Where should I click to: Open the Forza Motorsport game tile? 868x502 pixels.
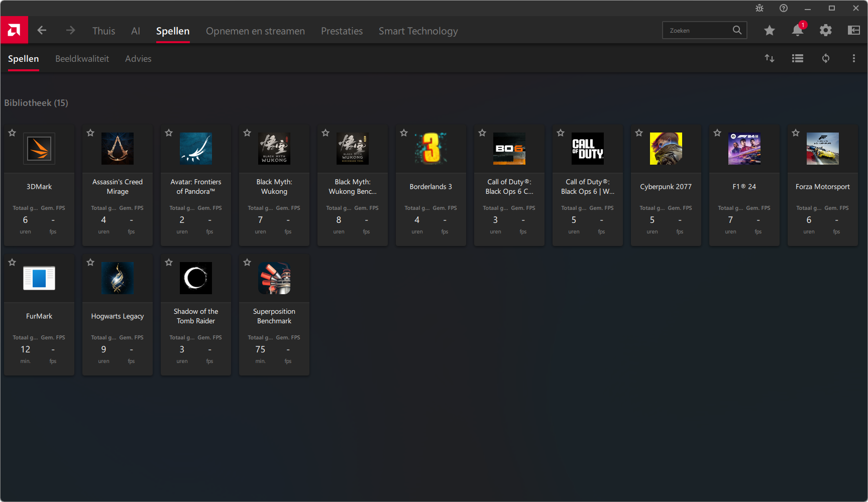[x=822, y=185]
